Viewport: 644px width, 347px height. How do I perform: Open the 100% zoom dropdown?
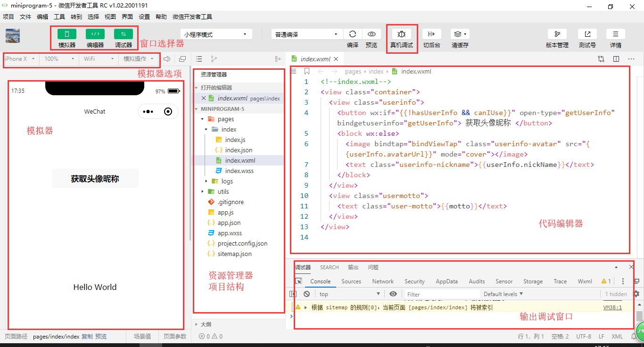(x=59, y=59)
